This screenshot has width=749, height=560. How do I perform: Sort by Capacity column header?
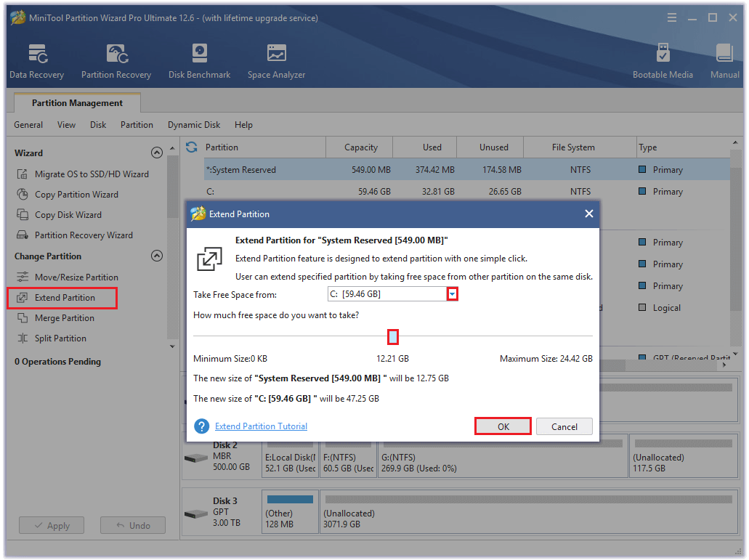pyautogui.click(x=359, y=147)
